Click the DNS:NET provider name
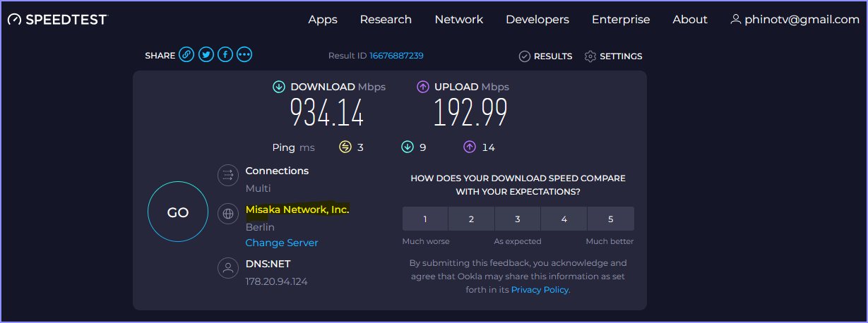 tap(268, 264)
